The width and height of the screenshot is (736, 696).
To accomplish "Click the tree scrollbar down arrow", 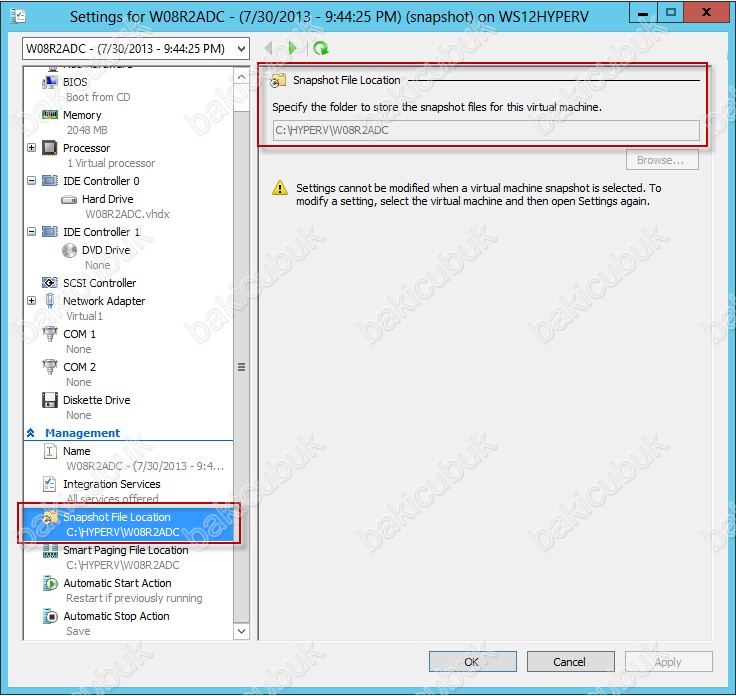I will point(241,631).
